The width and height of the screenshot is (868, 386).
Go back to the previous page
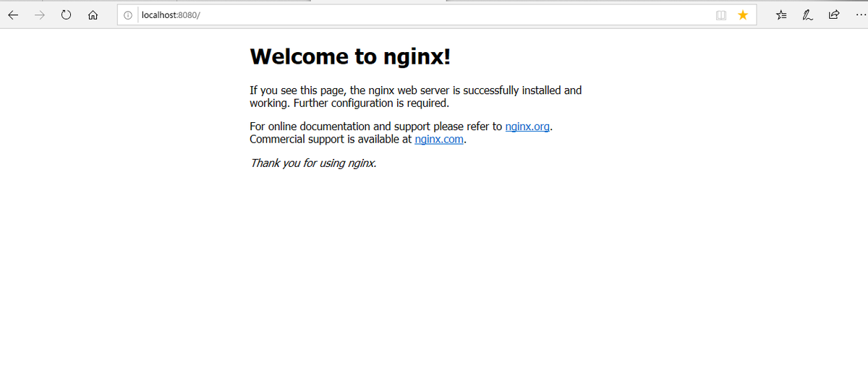tap(14, 15)
